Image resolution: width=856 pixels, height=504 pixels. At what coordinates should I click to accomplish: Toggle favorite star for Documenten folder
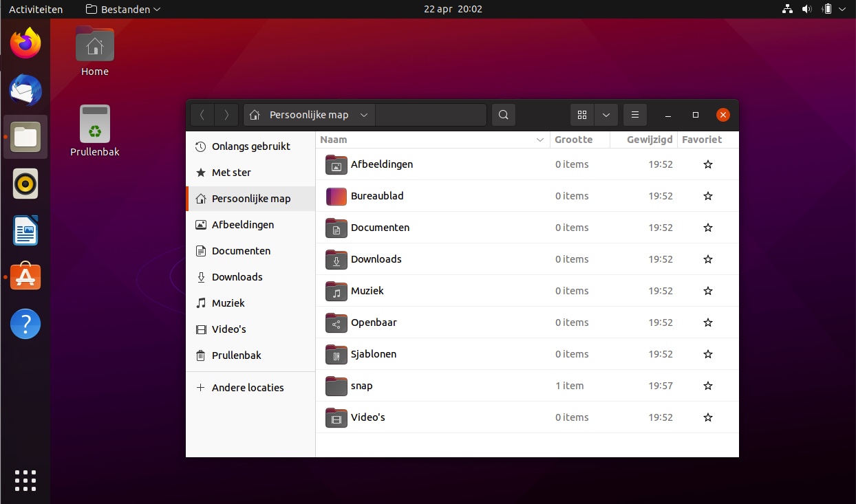click(x=708, y=228)
